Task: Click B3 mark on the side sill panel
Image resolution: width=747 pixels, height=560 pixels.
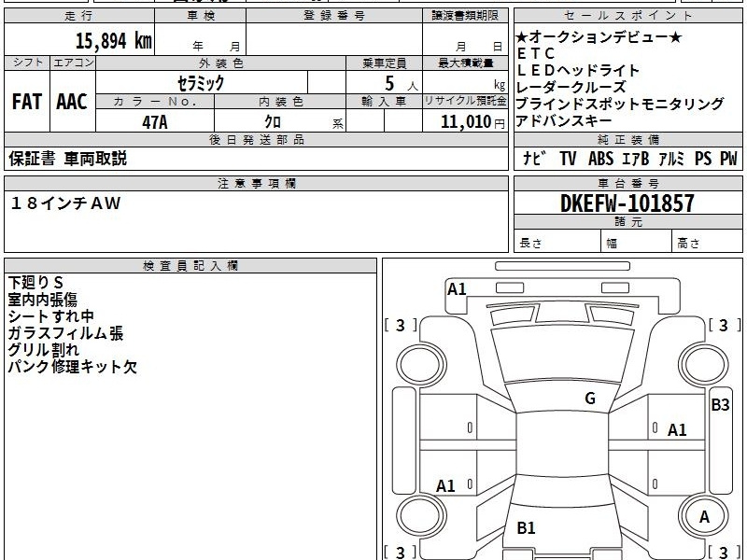Action: (720, 405)
